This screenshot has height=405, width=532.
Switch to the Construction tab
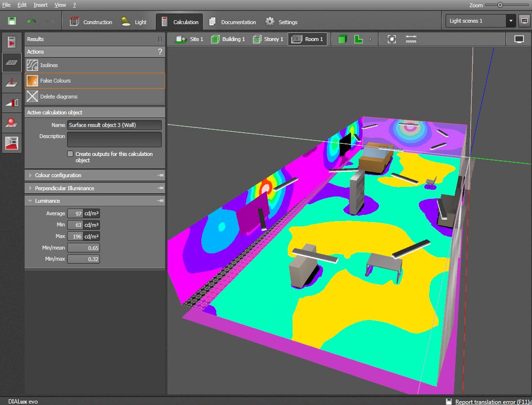pos(91,22)
